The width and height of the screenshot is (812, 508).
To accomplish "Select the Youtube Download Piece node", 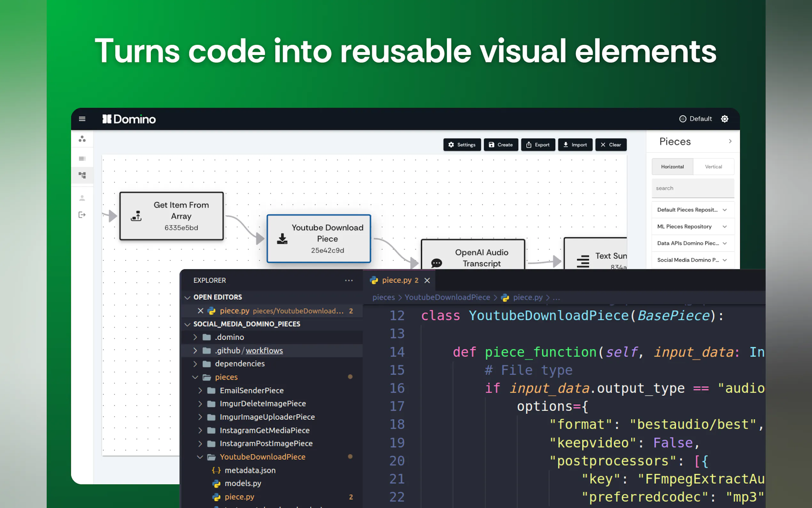I will click(318, 239).
